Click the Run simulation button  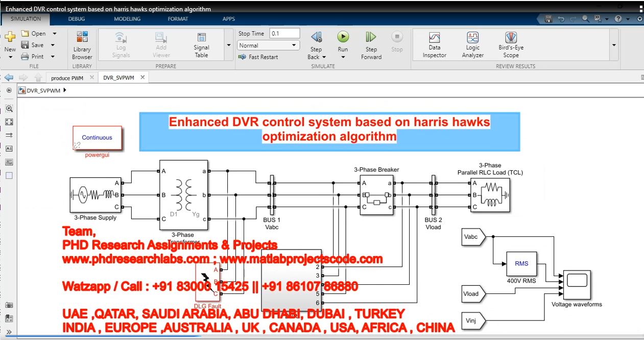click(343, 37)
